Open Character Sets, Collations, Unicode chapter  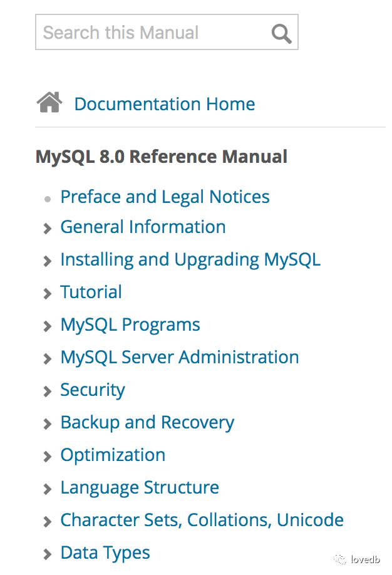point(202,520)
